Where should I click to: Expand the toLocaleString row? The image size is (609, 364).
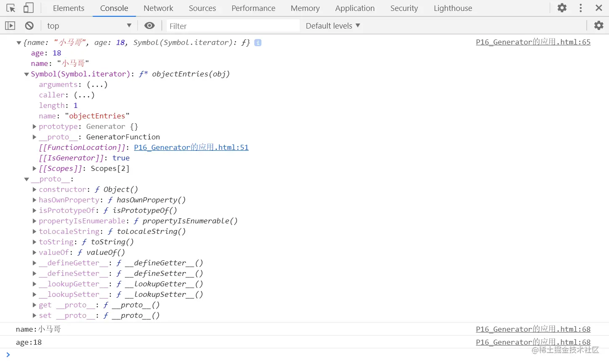click(x=34, y=231)
